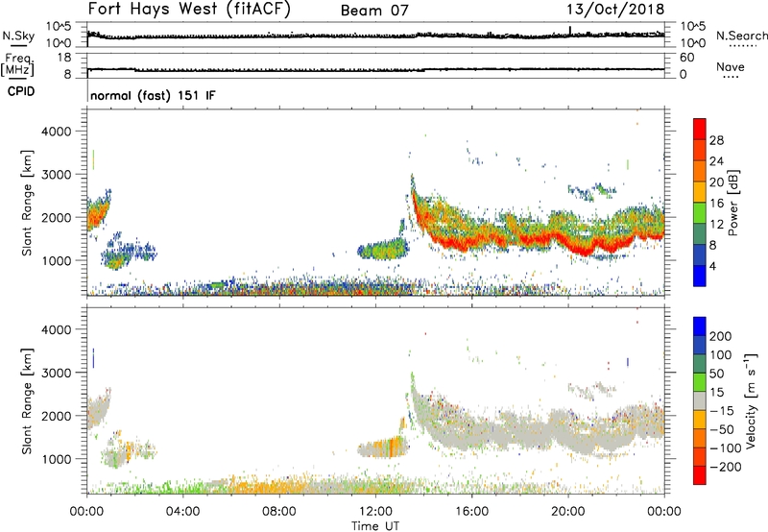Click the gray segment of velocity color bar
This screenshot has width=768, height=532.
coord(700,400)
